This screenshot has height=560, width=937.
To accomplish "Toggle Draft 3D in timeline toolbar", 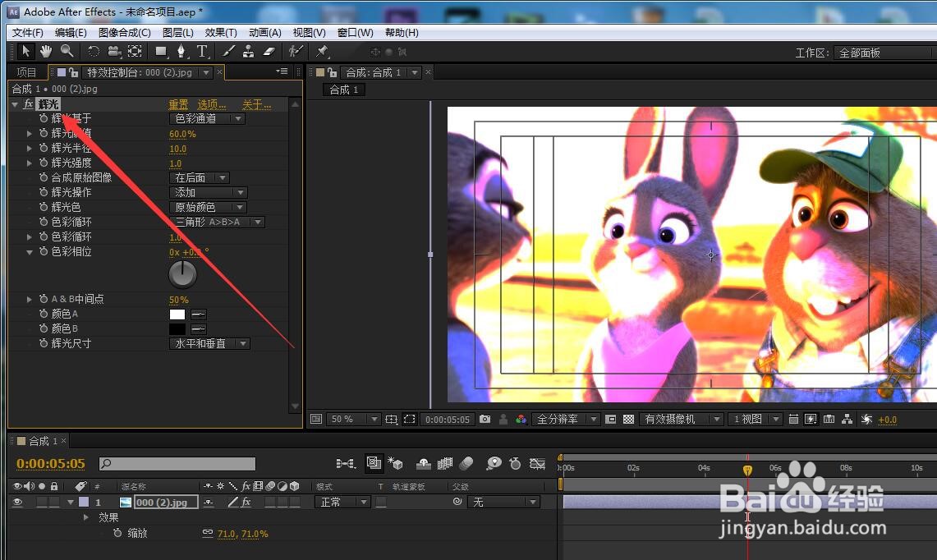I will tap(395, 463).
